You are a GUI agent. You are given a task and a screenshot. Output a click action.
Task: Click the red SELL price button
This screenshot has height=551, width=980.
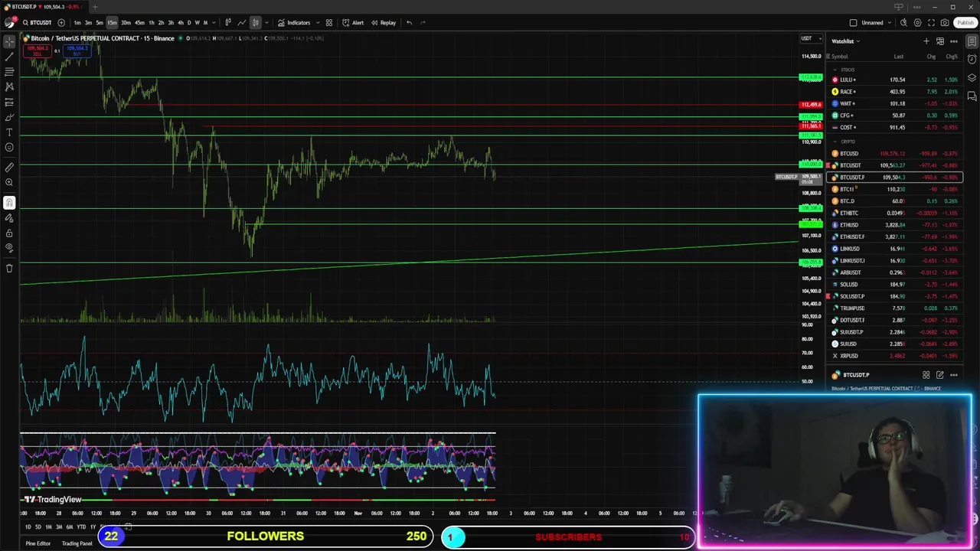click(x=37, y=51)
